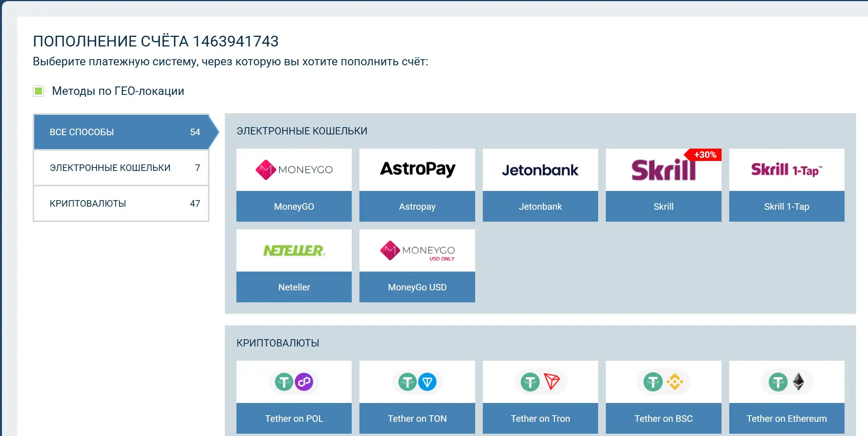Screen dimensions: 868x436
Task: Click the Tether on TON icon
Action: [417, 381]
